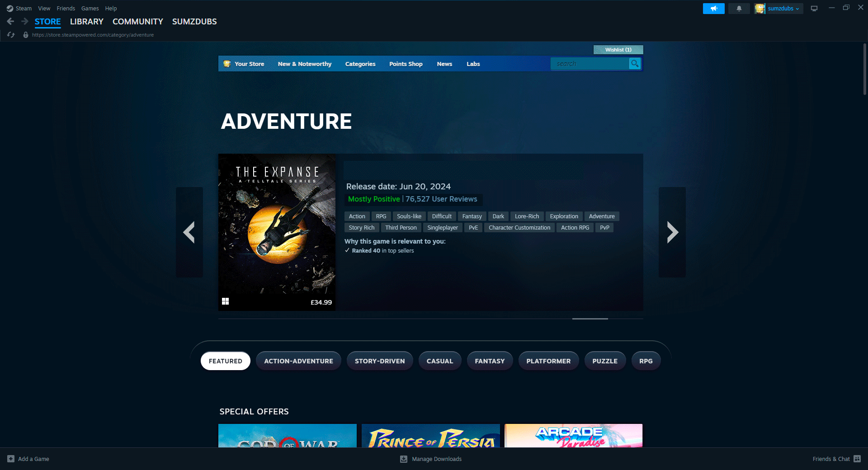Switch to Big Picture mode

click(814, 9)
